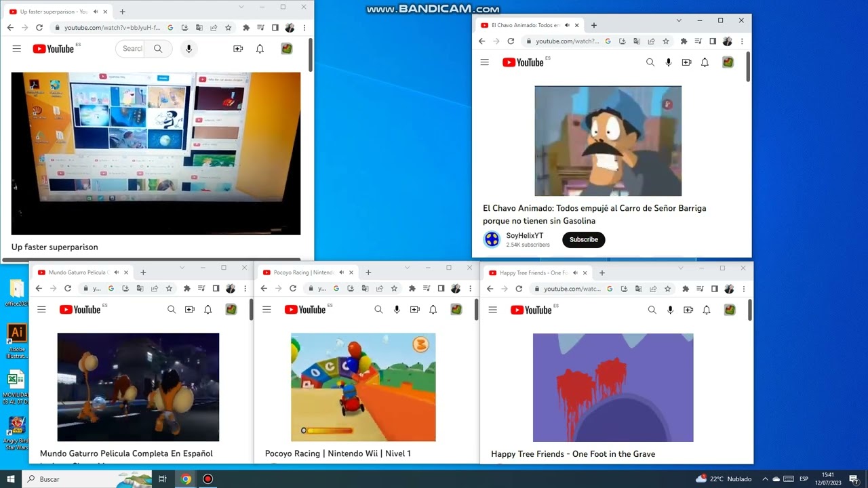This screenshot has height=488, width=868.
Task: Toggle side panel in Happy Tree Friends window
Action: pos(715,289)
